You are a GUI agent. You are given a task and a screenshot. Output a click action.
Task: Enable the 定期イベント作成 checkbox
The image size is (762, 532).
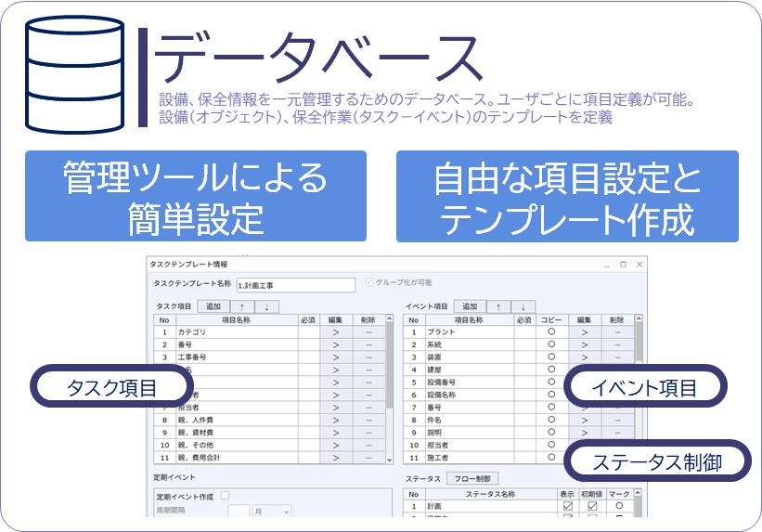pos(225,497)
